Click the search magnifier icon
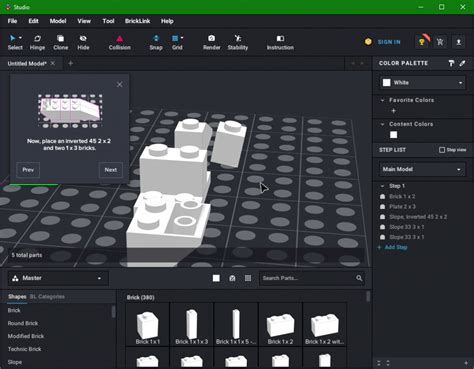Screen dimensions: 474x369 359,278
